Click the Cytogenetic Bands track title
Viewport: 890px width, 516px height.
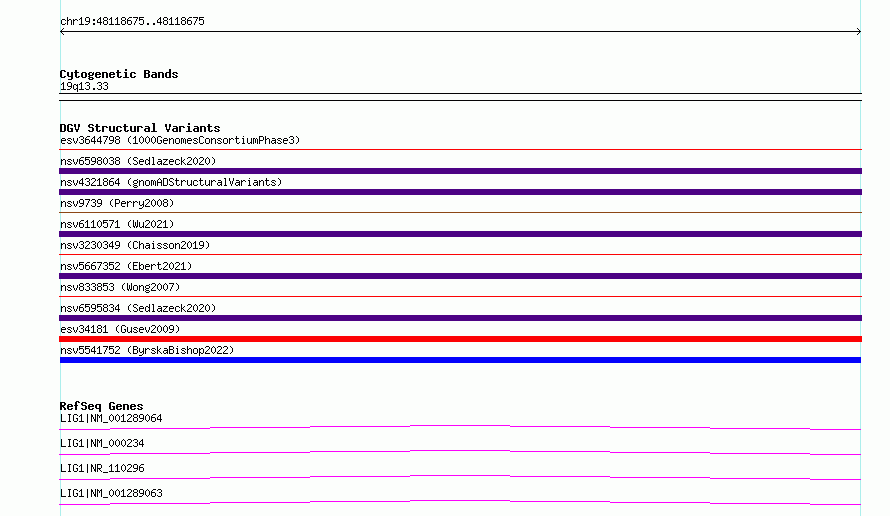(x=119, y=74)
